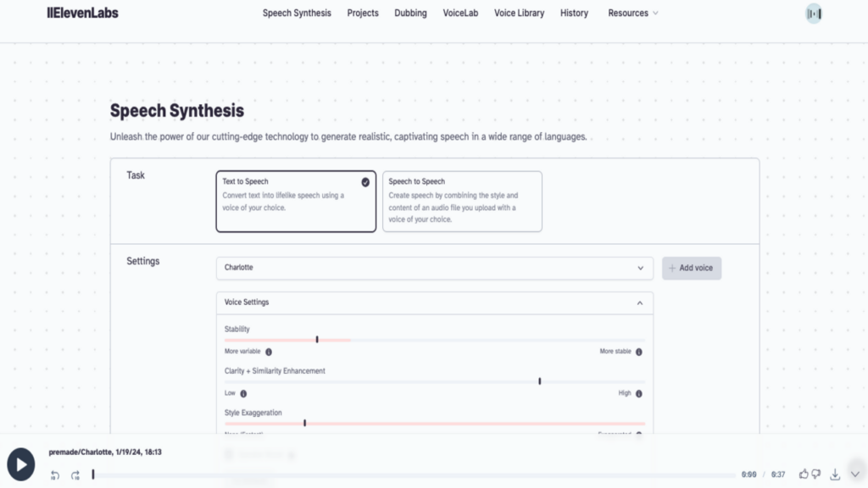Select the Speech to Speech task option
The width and height of the screenshot is (868, 488).
coord(462,201)
